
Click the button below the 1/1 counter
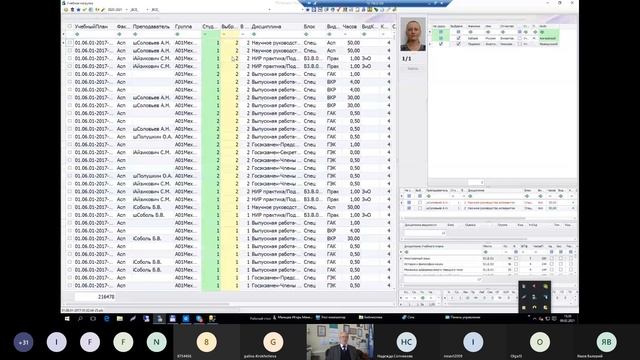click(x=413, y=69)
